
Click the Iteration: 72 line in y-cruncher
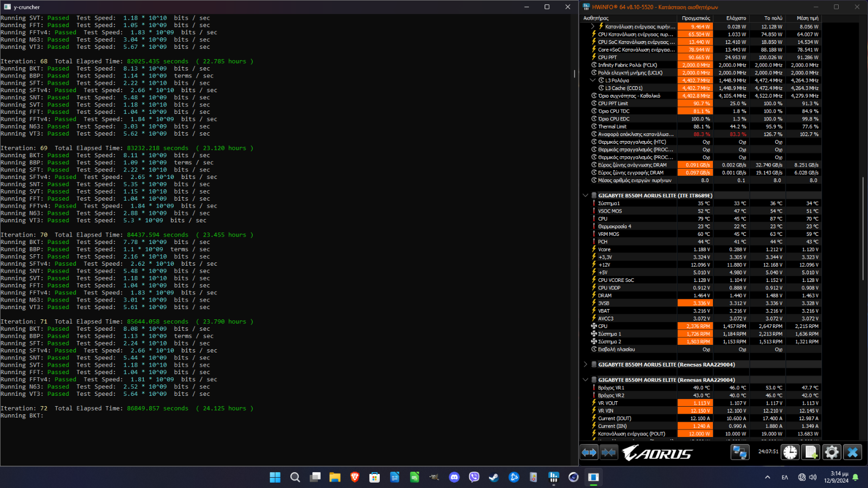tap(127, 408)
